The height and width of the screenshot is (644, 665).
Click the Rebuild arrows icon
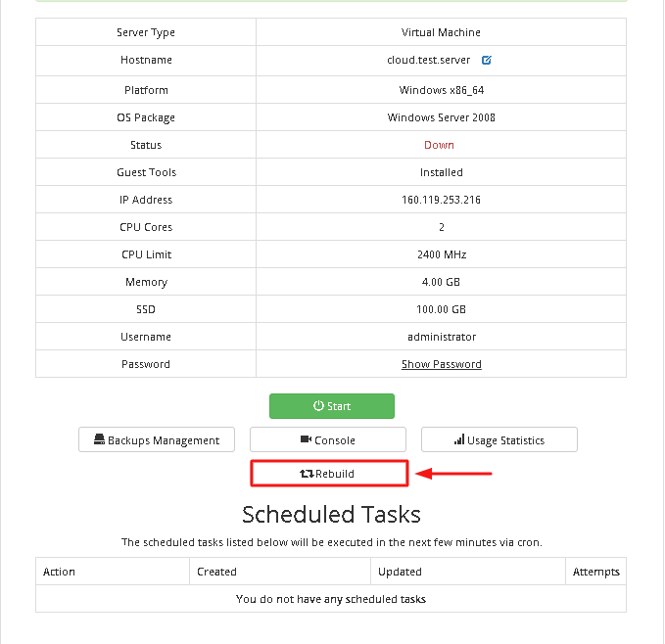(307, 474)
